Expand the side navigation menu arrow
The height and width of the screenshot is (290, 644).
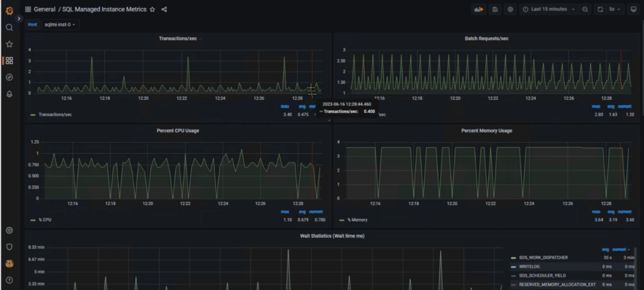tap(19, 19)
